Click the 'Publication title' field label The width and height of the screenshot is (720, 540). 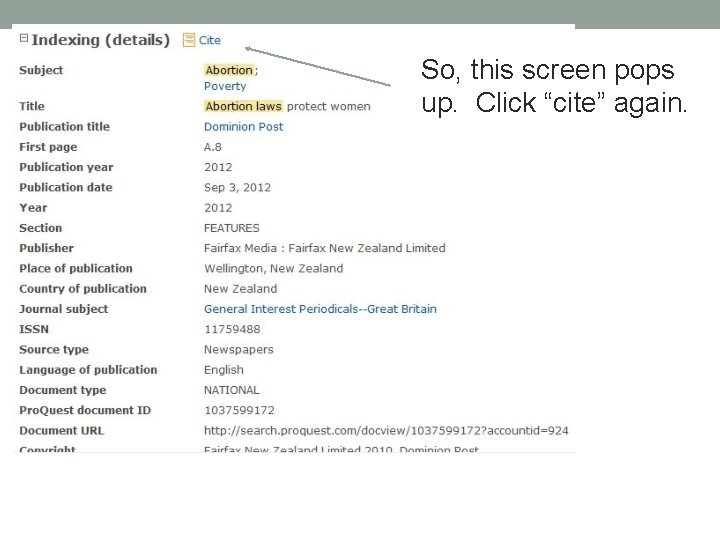point(64,127)
